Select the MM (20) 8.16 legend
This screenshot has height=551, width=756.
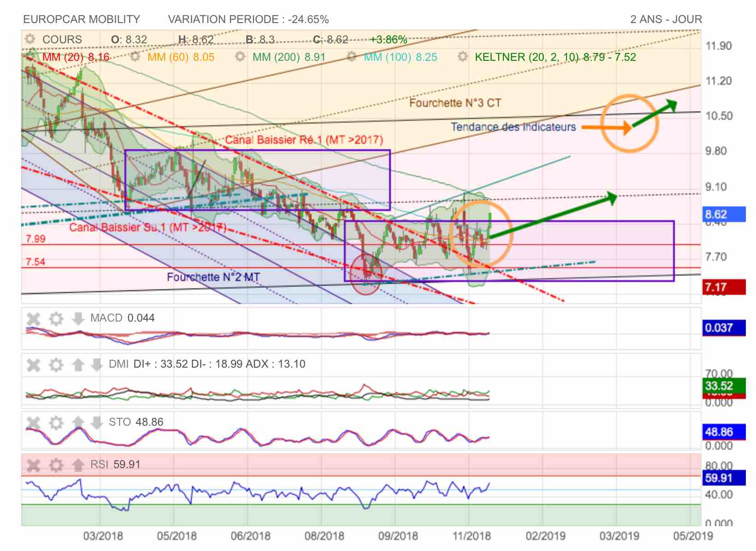[76, 57]
